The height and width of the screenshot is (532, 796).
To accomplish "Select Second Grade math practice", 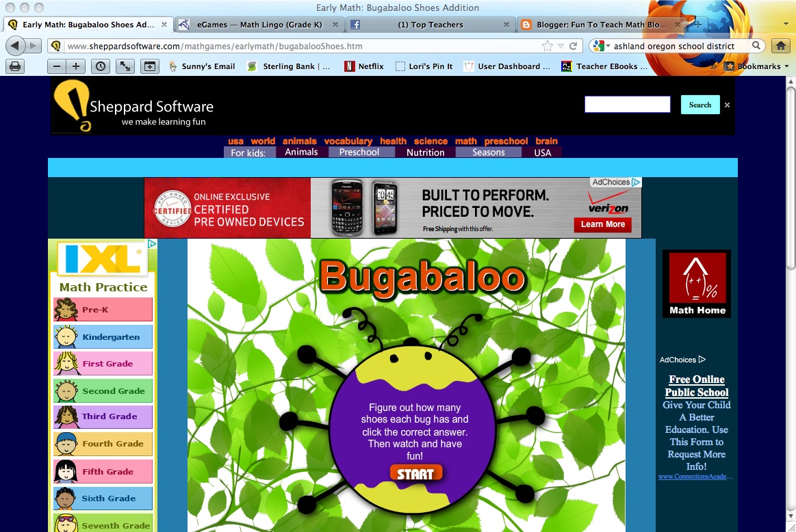I will pos(103,391).
